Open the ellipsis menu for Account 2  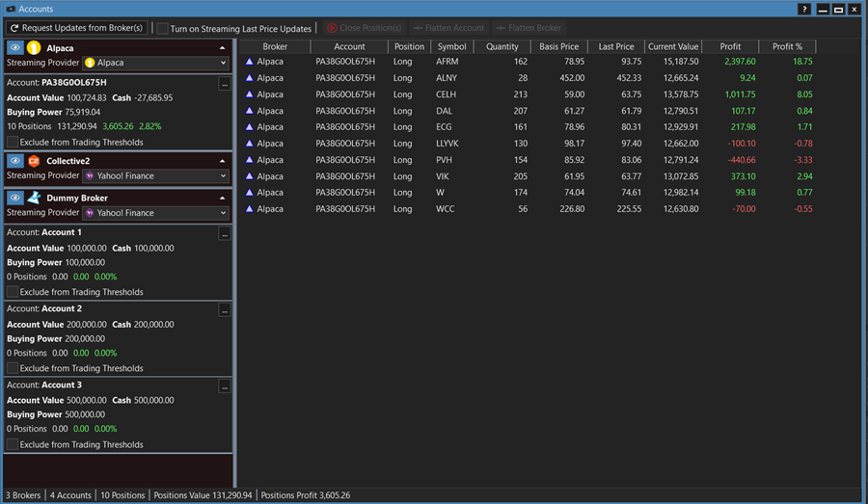224,309
